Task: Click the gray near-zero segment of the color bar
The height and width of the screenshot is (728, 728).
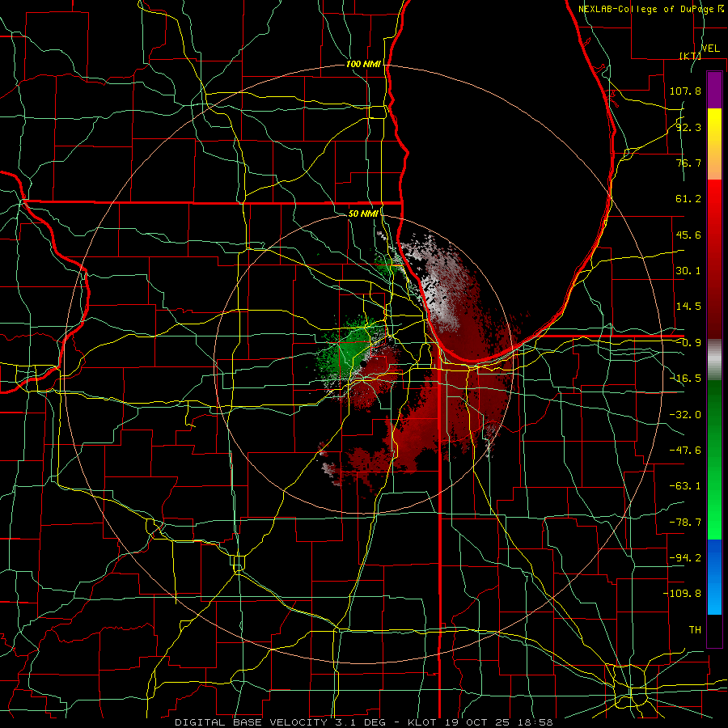Action: point(714,360)
